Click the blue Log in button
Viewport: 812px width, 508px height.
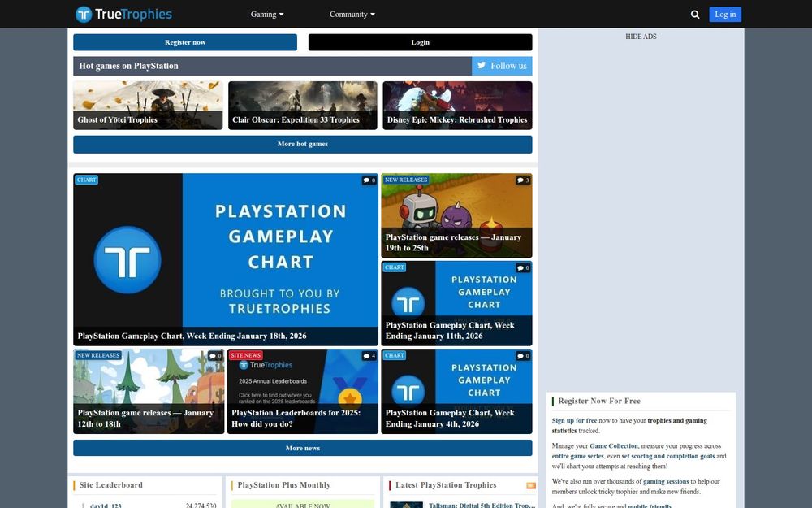pos(725,15)
